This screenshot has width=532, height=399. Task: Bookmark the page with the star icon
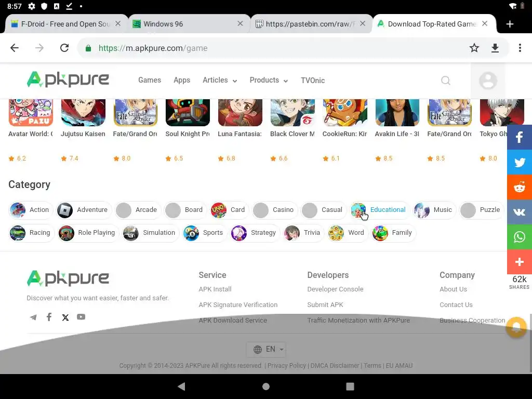click(474, 48)
